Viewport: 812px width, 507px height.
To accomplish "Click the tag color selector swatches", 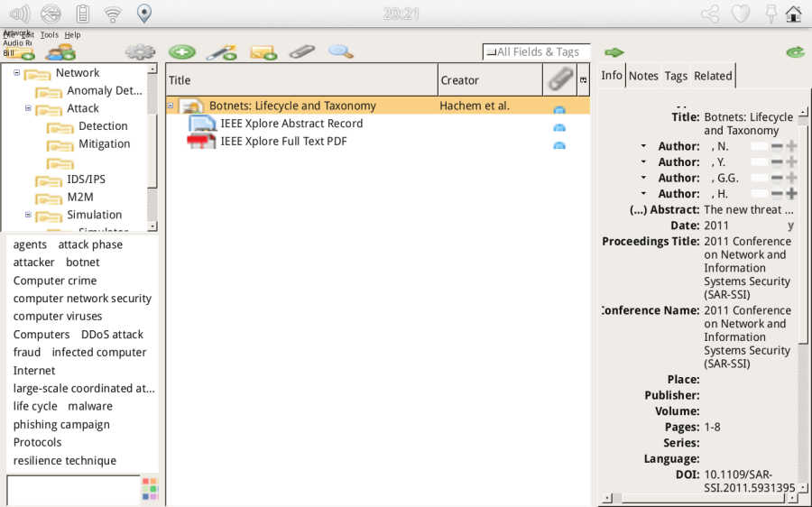I will coord(150,489).
